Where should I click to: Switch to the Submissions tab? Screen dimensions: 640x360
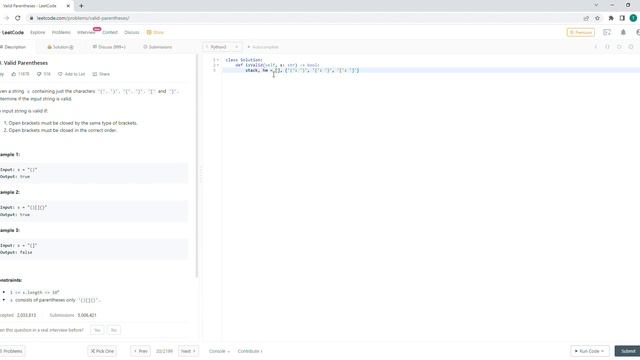pyautogui.click(x=158, y=47)
